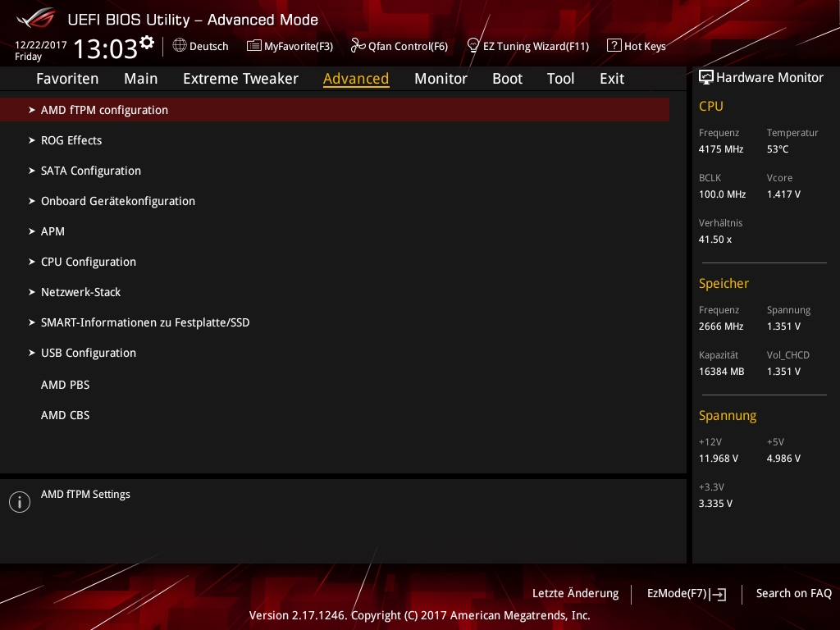Switch to EzMode(F7)

(687, 594)
